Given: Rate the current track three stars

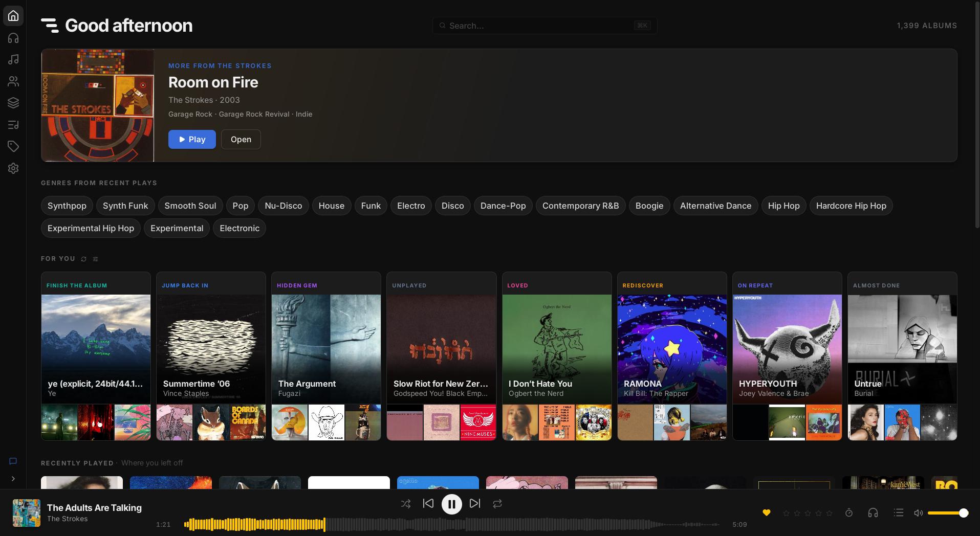Looking at the screenshot, I should [808, 513].
